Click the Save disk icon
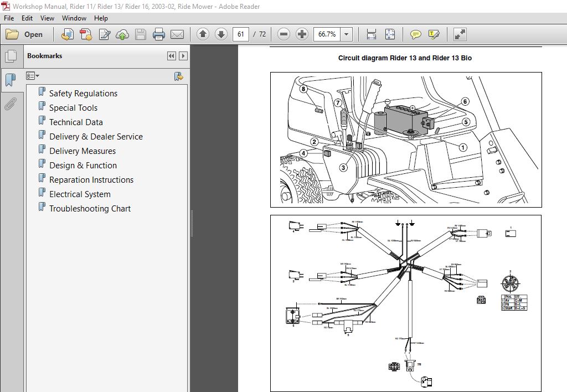 point(141,34)
